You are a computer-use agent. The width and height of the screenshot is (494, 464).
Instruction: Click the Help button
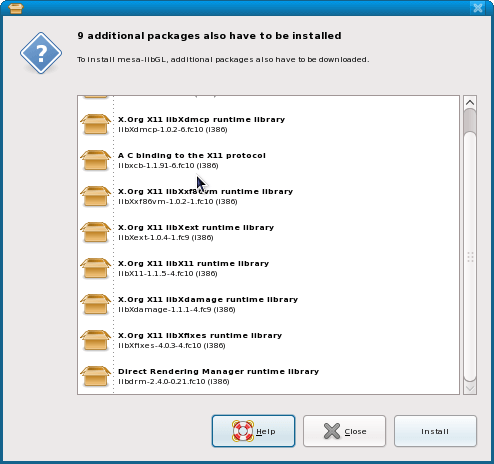pos(253,431)
